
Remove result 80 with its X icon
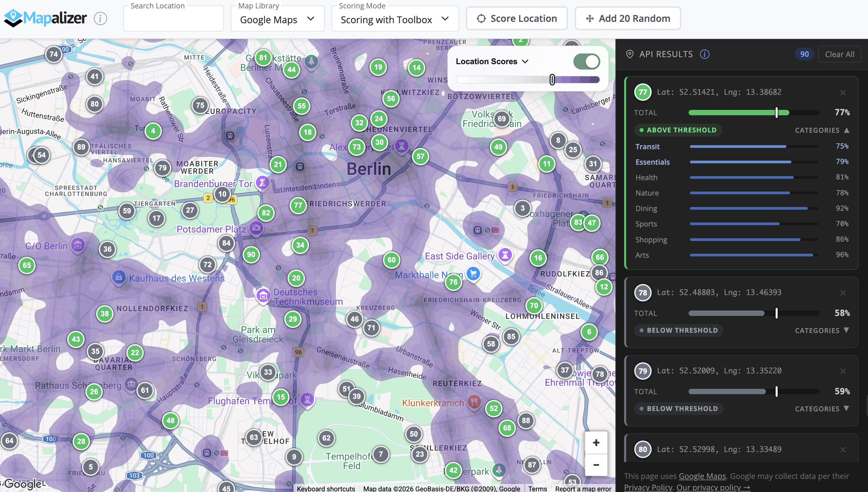pos(843,449)
